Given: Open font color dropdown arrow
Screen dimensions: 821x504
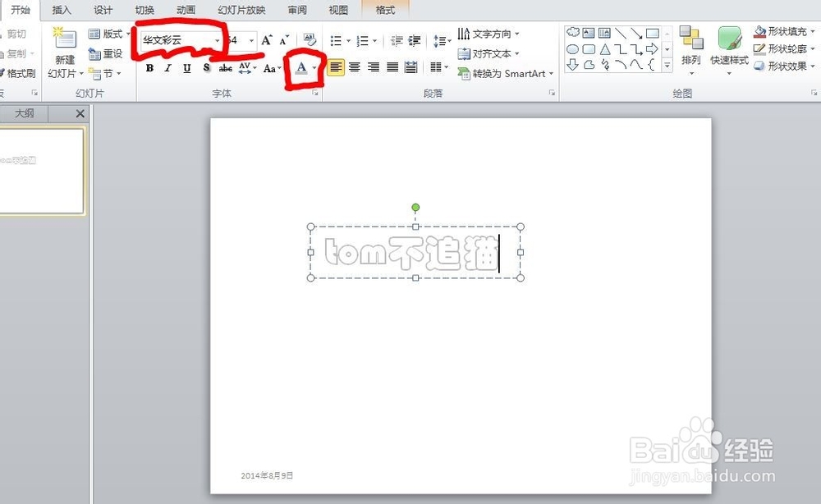Looking at the screenshot, I should click(x=314, y=68).
